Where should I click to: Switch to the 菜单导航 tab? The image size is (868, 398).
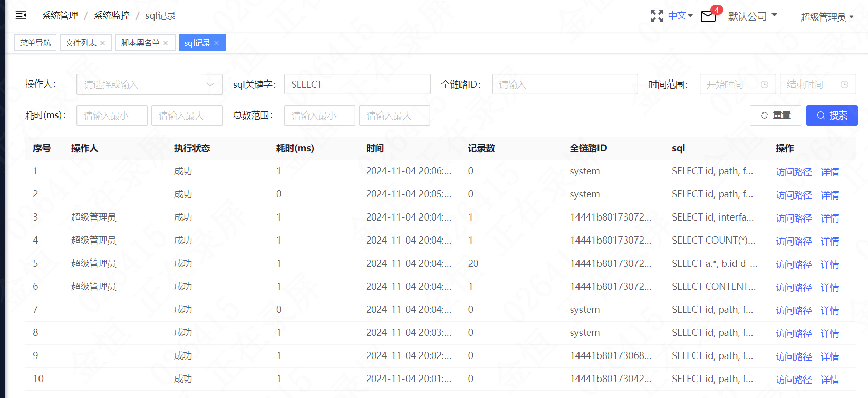coord(35,43)
